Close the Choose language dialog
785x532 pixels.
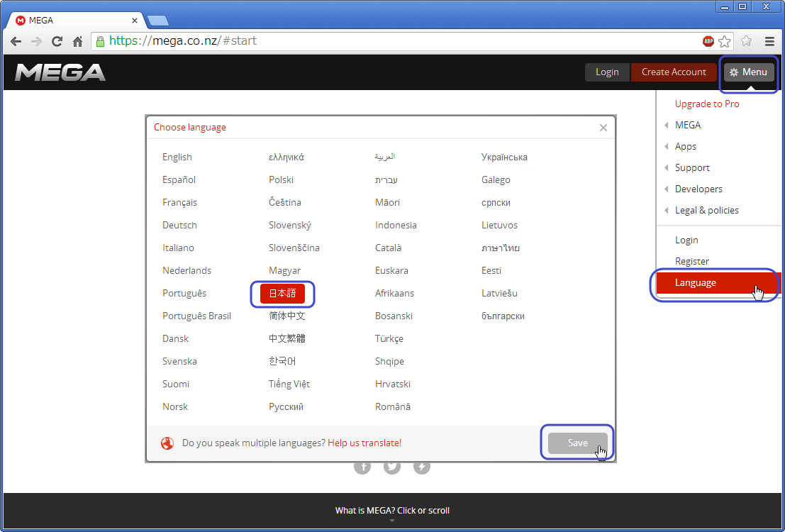(x=603, y=128)
